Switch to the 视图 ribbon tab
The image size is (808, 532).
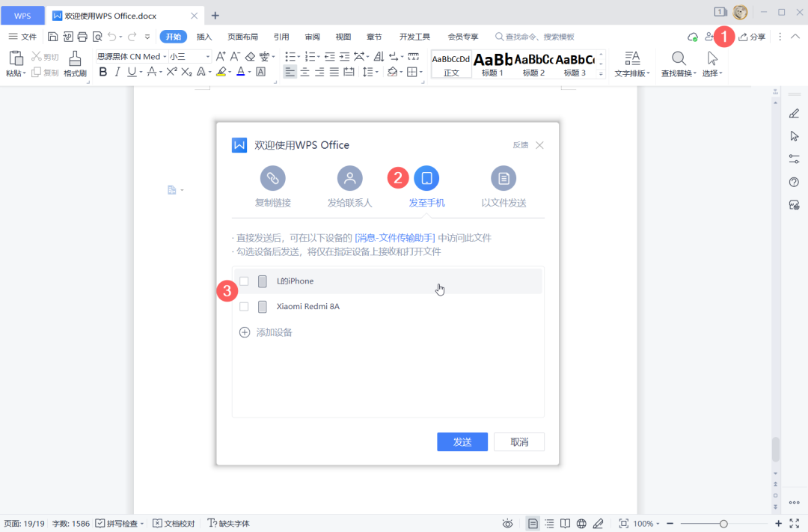pyautogui.click(x=343, y=37)
